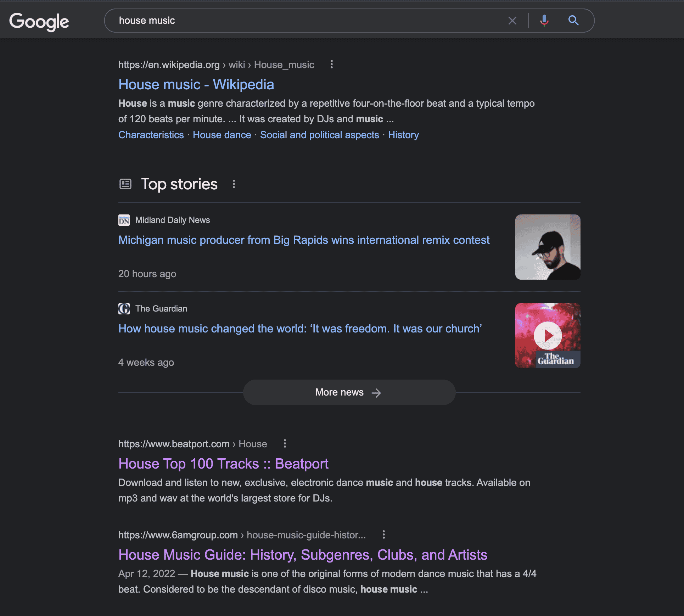Image resolution: width=684 pixels, height=616 pixels.
Task: Submit search with the magnifying glass icon
Action: [x=573, y=21]
